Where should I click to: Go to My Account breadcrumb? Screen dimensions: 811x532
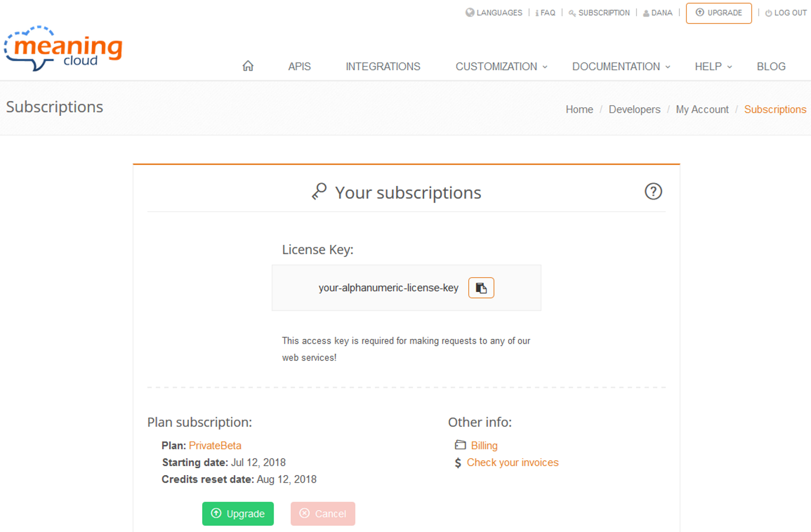[702, 109]
